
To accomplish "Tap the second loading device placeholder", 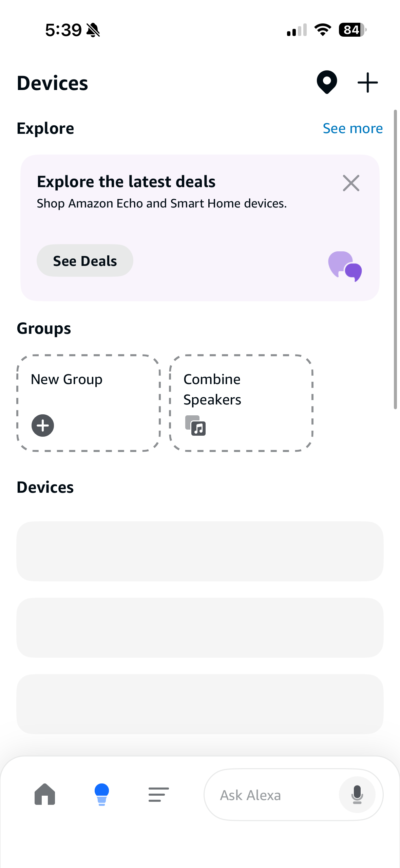I will [200, 628].
